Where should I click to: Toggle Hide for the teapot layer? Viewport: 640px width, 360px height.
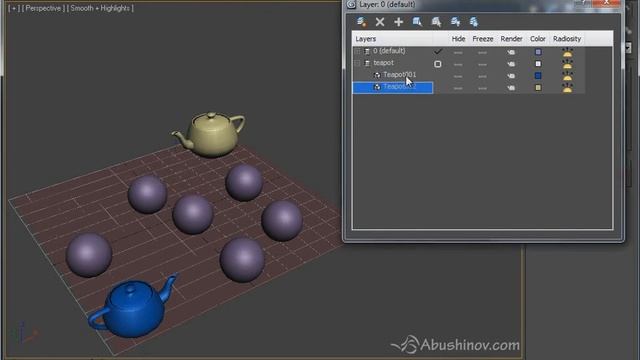458,64
